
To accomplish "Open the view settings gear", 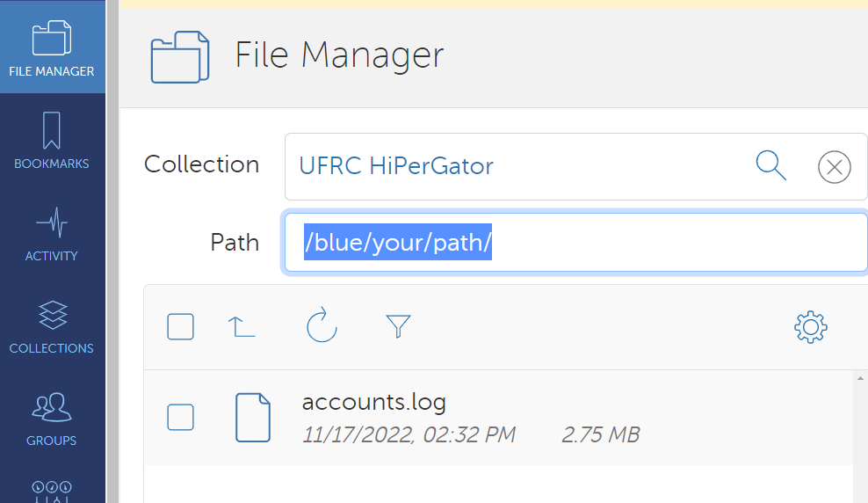I will point(810,327).
